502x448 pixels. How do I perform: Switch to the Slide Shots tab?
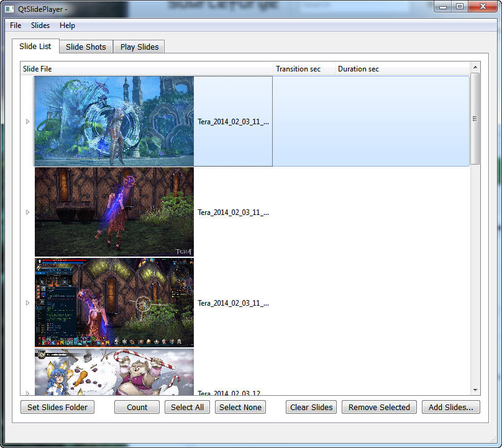pyautogui.click(x=86, y=47)
